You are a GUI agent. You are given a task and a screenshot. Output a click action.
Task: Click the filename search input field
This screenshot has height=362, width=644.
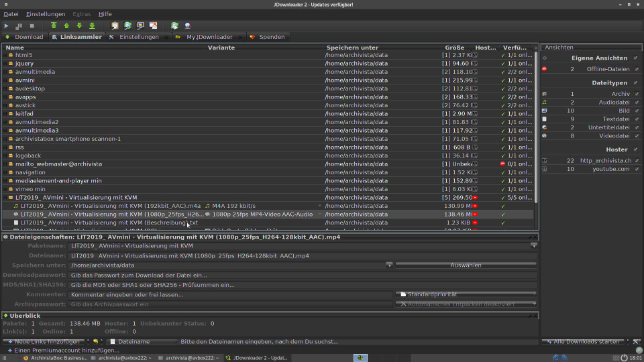point(358,341)
